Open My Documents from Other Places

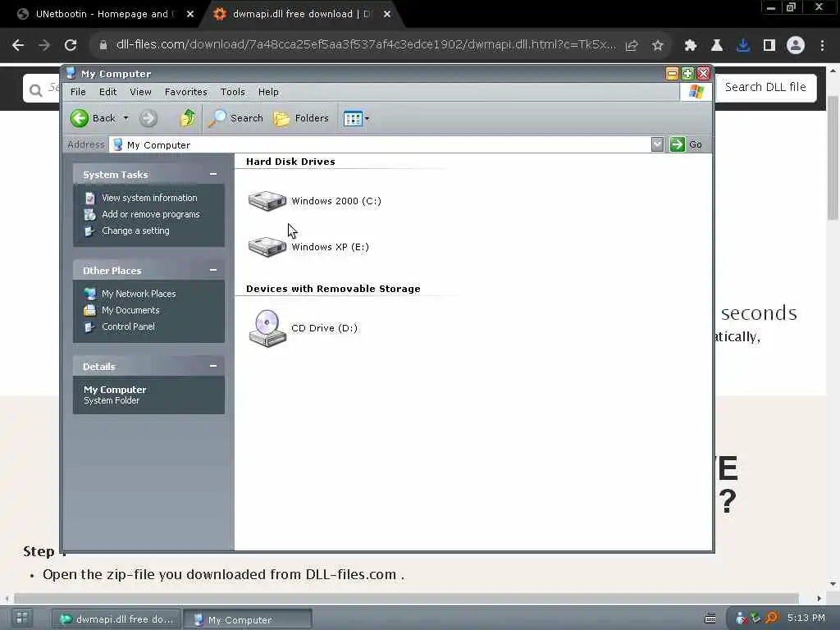tap(130, 310)
